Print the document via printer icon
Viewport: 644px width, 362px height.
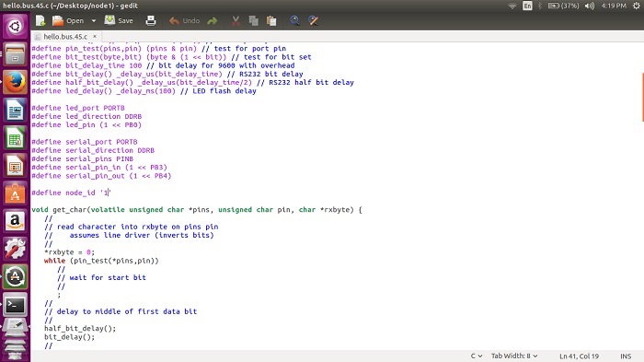151,20
